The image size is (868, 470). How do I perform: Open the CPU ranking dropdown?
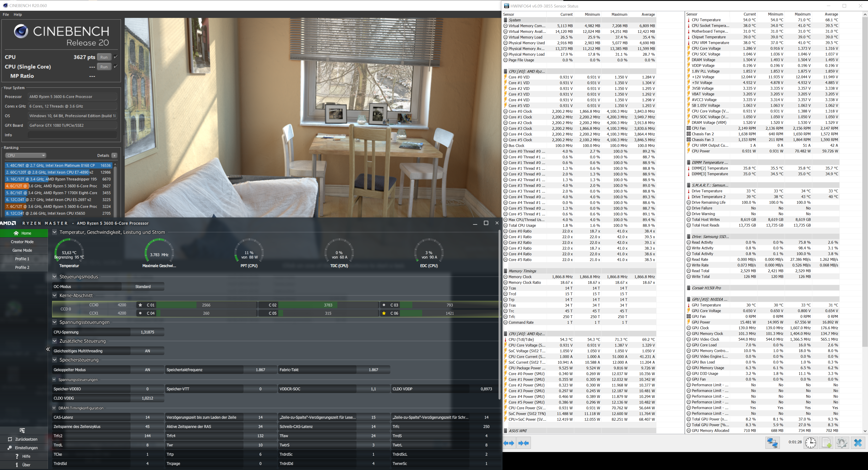(26, 156)
